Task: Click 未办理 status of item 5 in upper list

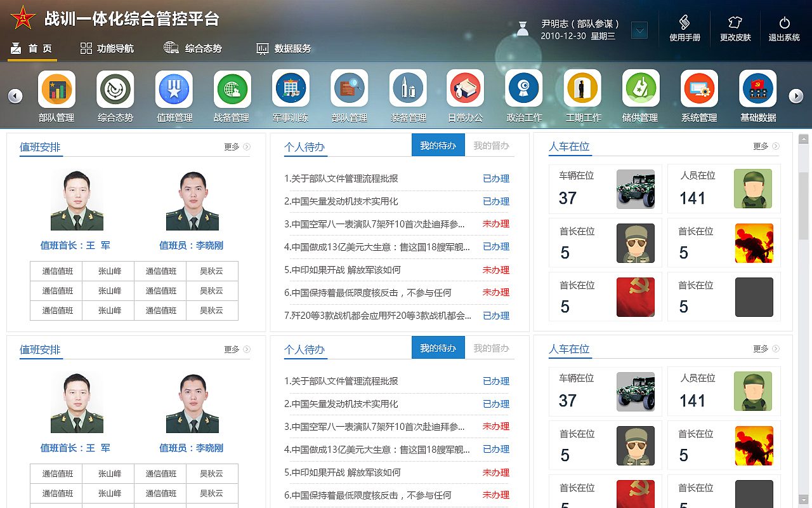Action: pos(496,269)
